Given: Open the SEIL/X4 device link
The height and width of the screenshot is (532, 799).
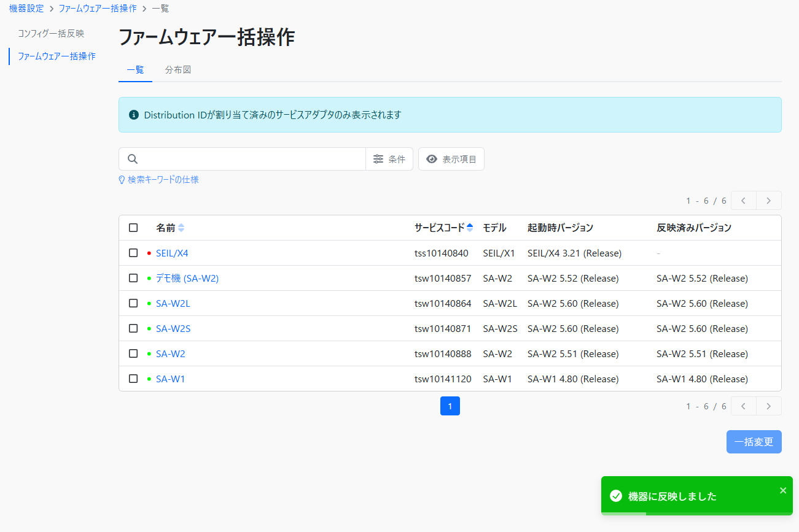Looking at the screenshot, I should click(x=172, y=253).
